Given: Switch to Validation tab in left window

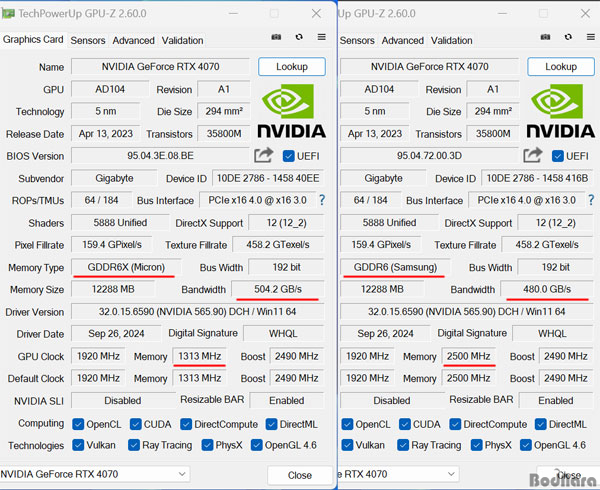Looking at the screenshot, I should tap(182, 40).
